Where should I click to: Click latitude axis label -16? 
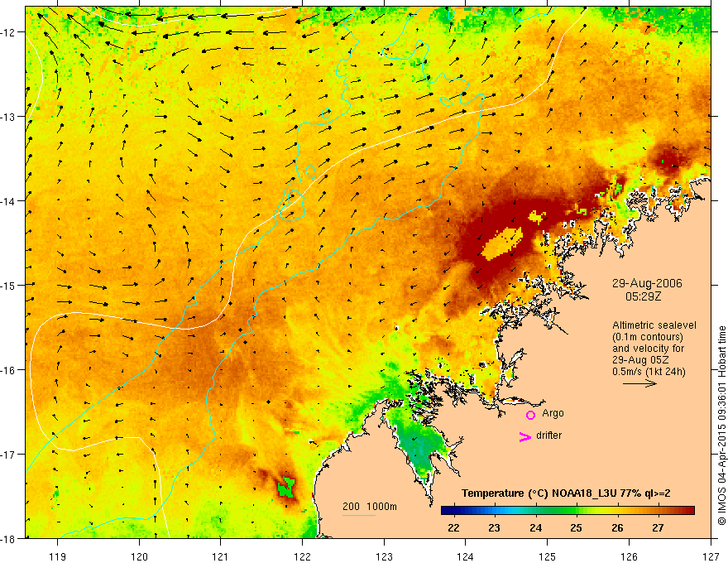click(8, 370)
